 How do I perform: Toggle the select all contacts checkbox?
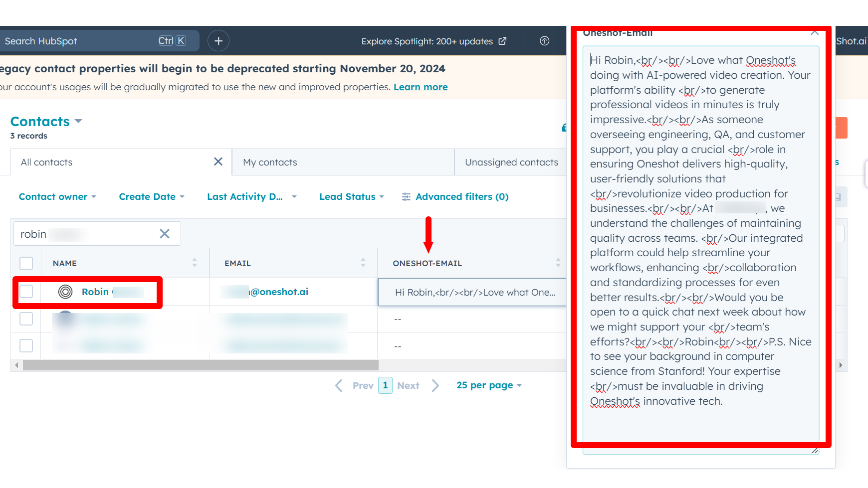26,263
